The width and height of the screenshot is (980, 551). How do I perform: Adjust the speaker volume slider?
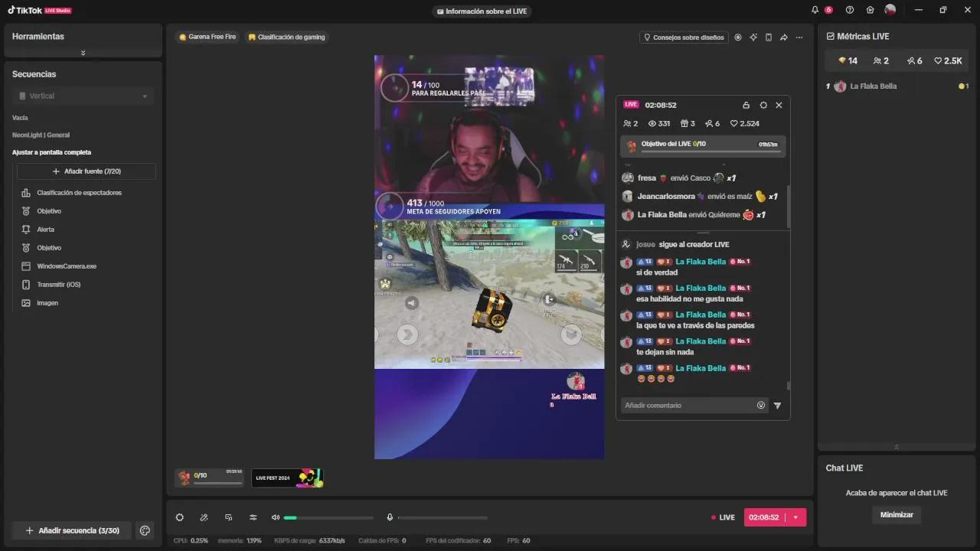[328, 518]
